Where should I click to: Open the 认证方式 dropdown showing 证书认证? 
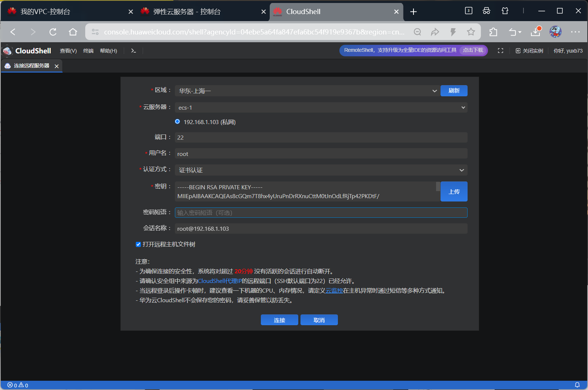[x=321, y=170]
